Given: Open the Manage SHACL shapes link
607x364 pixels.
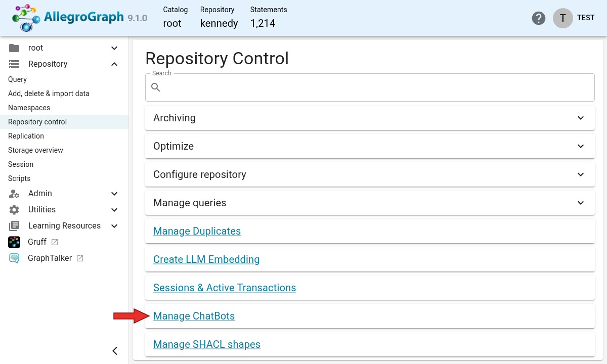Looking at the screenshot, I should point(207,344).
